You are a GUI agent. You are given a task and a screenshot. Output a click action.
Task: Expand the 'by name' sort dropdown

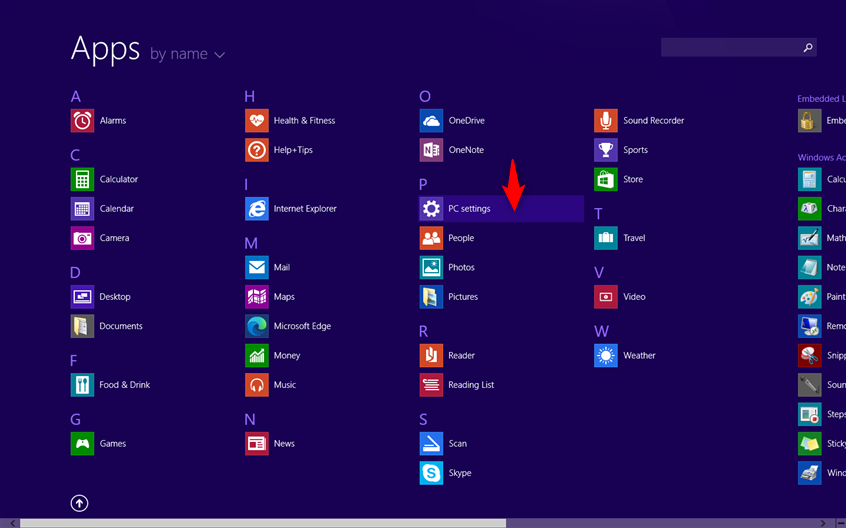click(187, 54)
